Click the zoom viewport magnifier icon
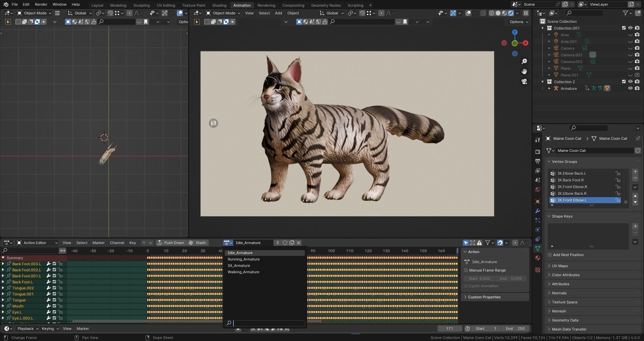The image size is (644, 341). click(x=524, y=61)
